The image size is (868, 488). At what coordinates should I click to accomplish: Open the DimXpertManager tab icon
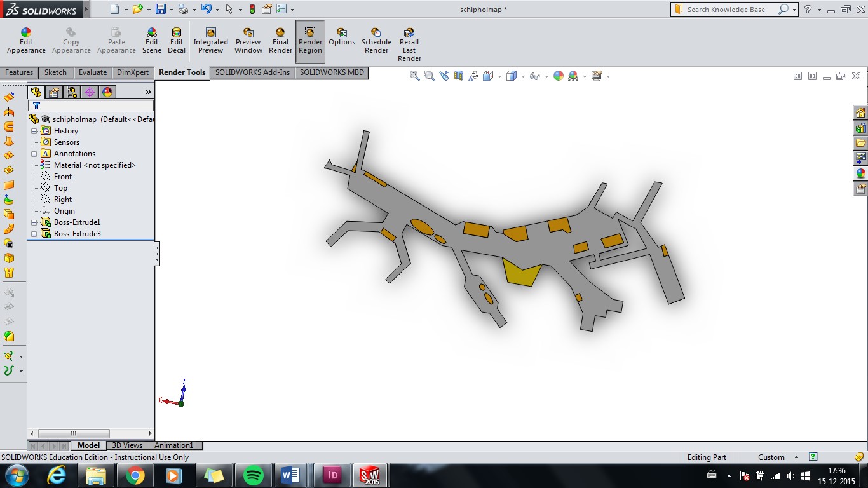(90, 92)
